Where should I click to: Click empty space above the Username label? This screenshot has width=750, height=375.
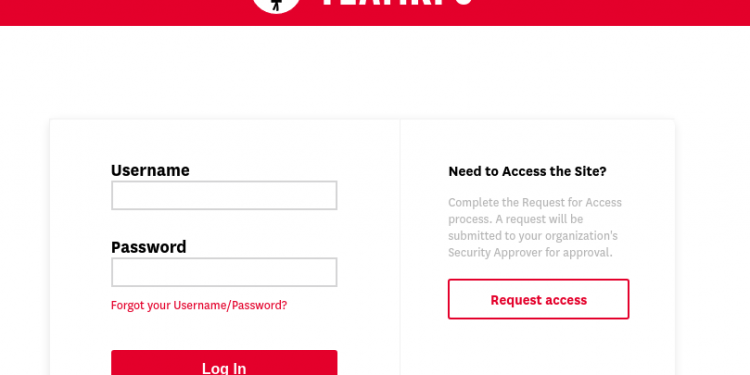(224, 141)
